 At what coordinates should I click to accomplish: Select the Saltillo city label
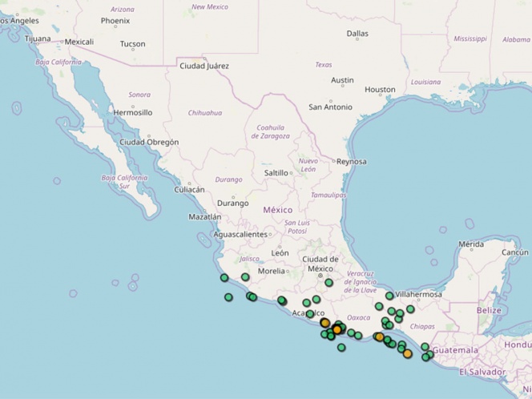(276, 172)
